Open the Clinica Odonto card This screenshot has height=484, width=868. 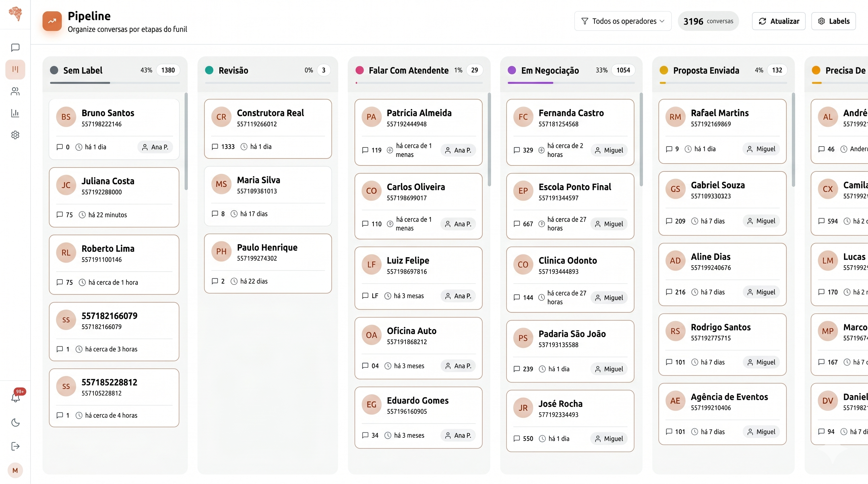(x=570, y=279)
